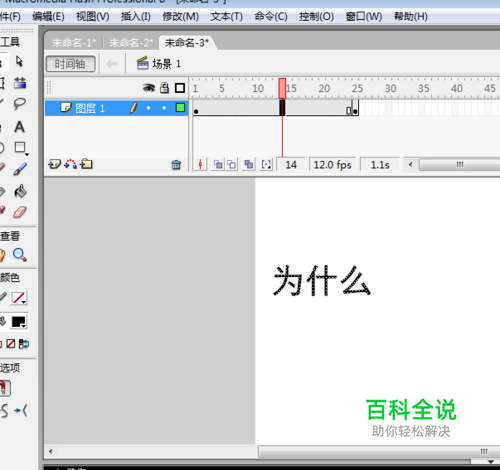This screenshot has height=470, width=500.
Task: Click Add Motion Guide icon
Action: click(x=70, y=164)
